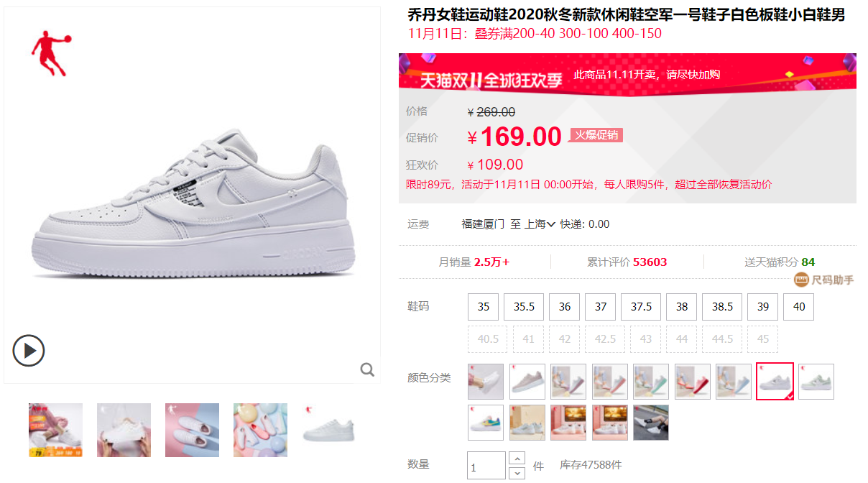The image size is (868, 483).
Task: Open 累计评价 53603 reviews
Action: click(x=627, y=262)
